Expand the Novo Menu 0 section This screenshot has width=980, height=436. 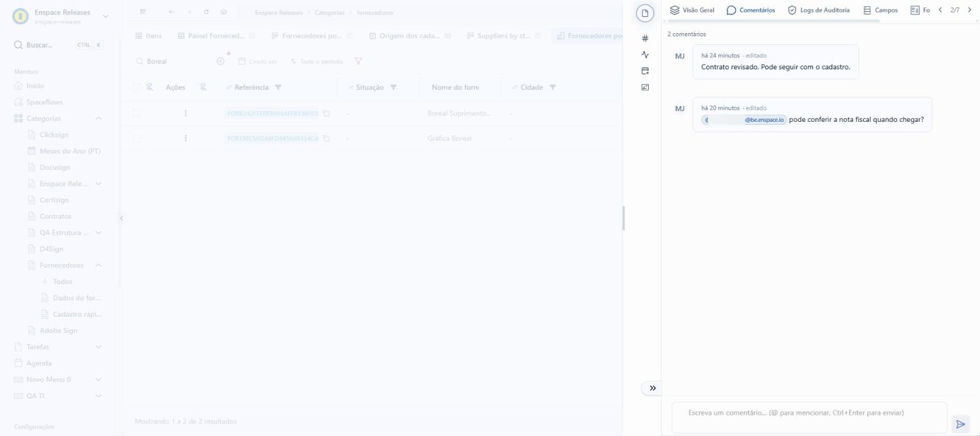click(98, 379)
